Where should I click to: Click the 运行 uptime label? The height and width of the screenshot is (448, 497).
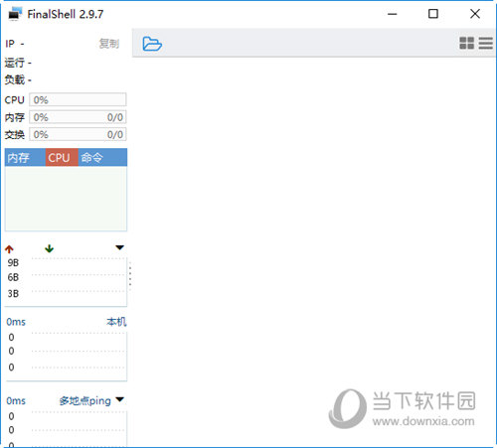(x=15, y=63)
